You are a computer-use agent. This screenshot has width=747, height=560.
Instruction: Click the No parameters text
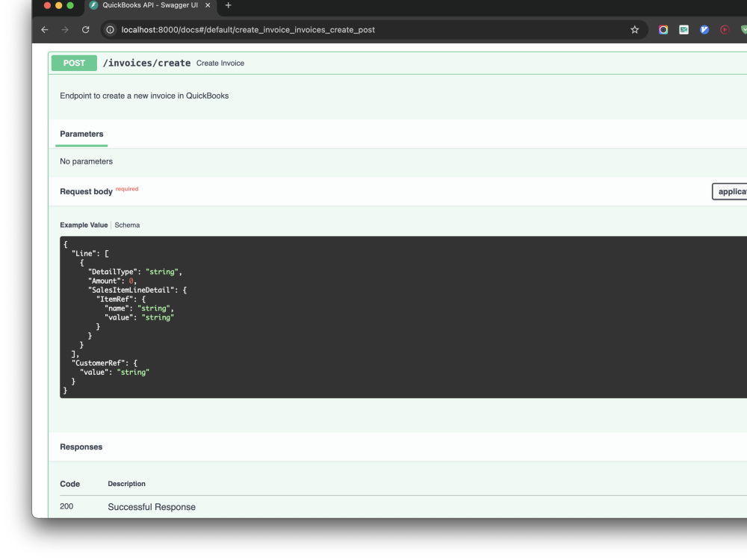[86, 161]
